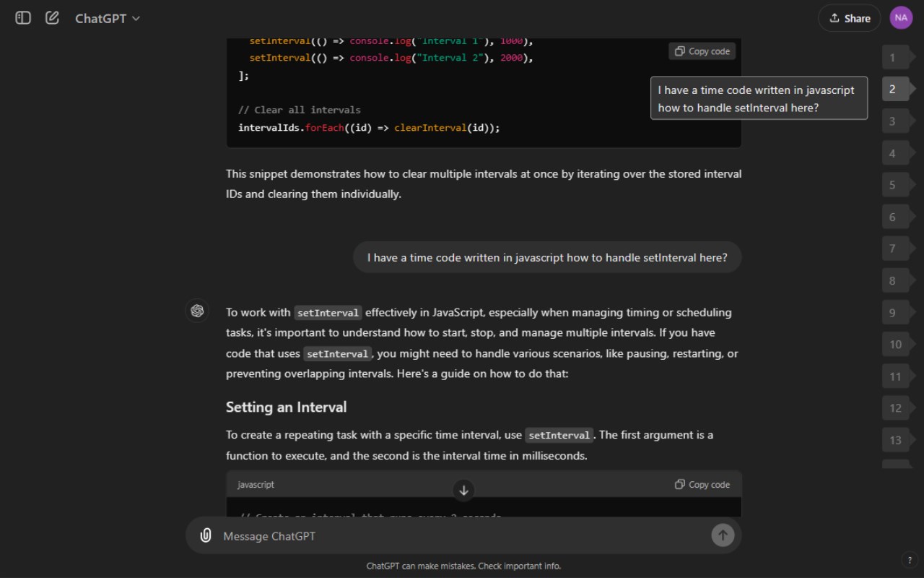Click the intervalIds.forEach code line
Screen dimensions: 924x578
[369, 127]
